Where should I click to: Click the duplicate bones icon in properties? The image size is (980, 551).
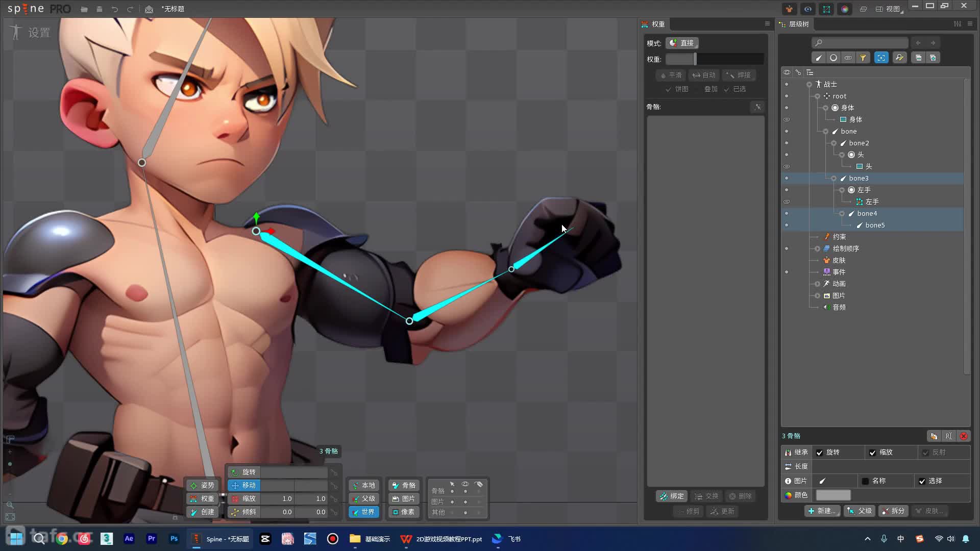coord(934,436)
